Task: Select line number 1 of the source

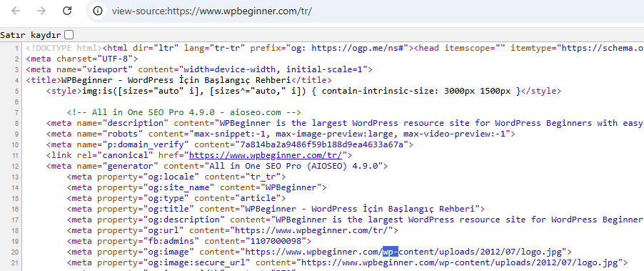Action: click(16, 48)
